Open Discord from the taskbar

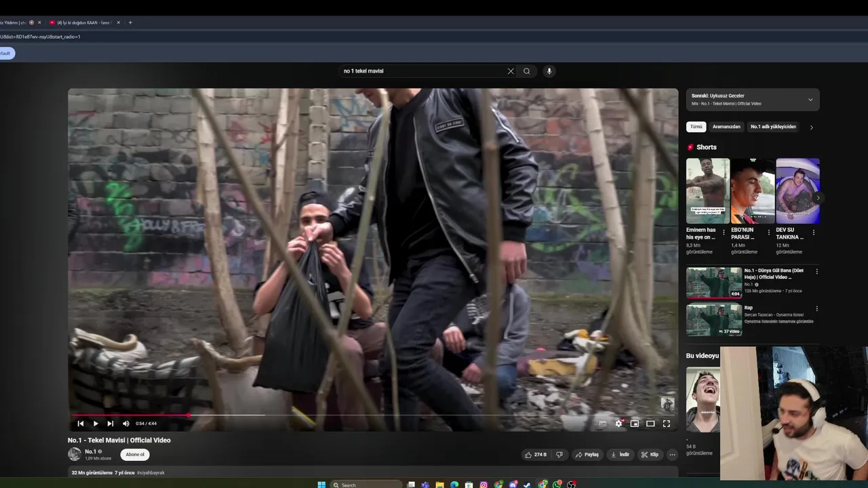pos(513,484)
